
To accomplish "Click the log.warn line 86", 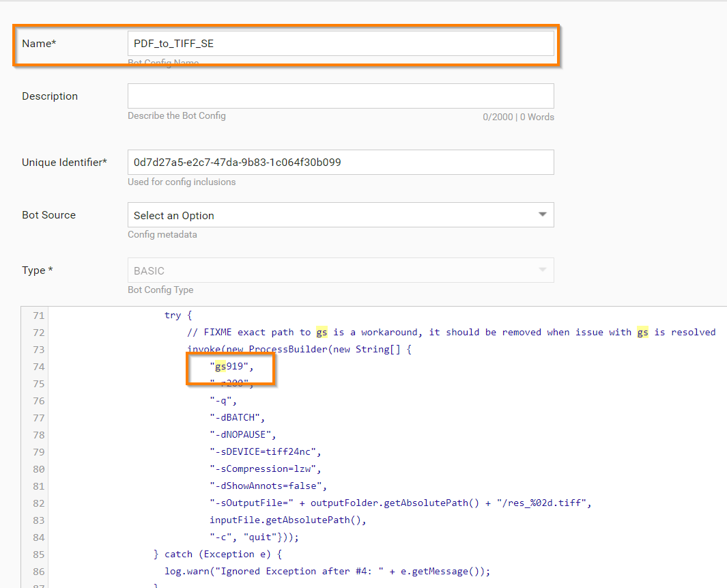I will coord(328,572).
